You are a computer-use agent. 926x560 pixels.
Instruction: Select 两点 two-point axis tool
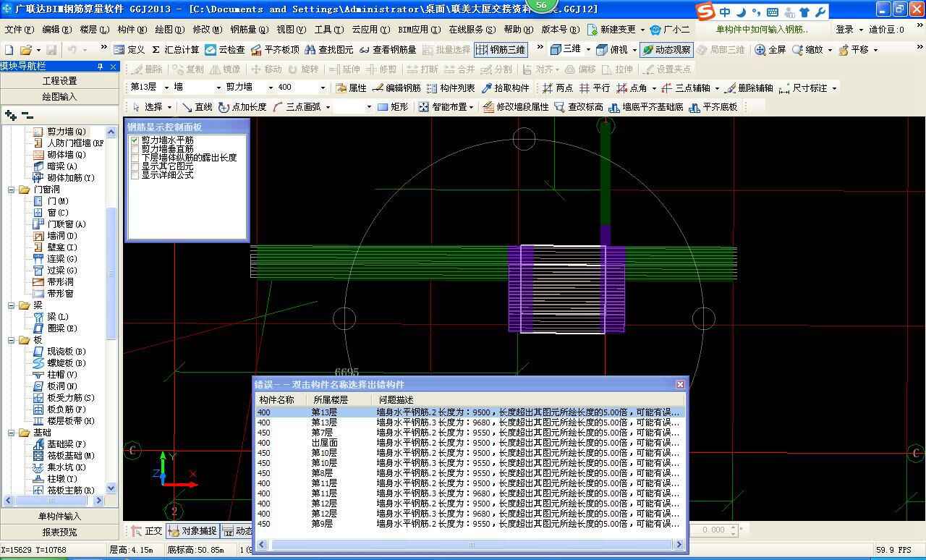point(558,88)
